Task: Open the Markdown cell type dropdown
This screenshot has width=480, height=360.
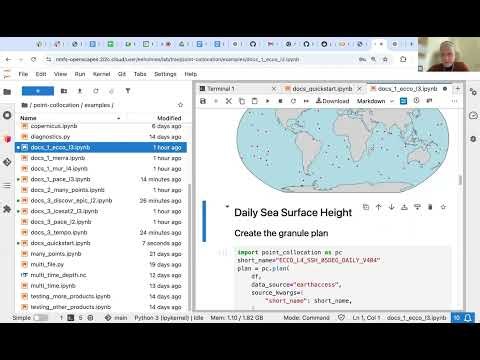Action: 375,101
